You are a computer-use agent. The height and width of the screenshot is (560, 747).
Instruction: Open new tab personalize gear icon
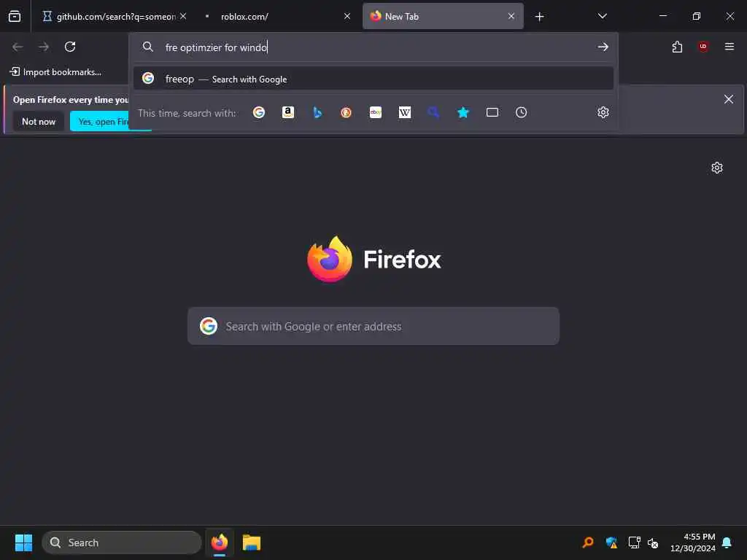click(717, 168)
